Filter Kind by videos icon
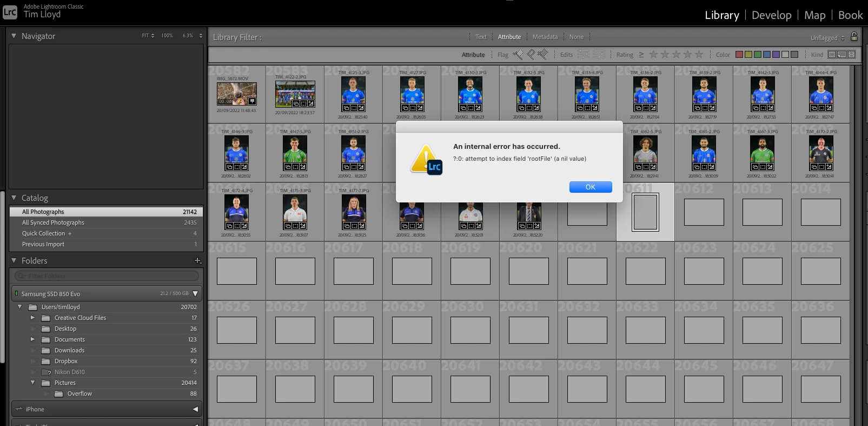 pos(852,55)
